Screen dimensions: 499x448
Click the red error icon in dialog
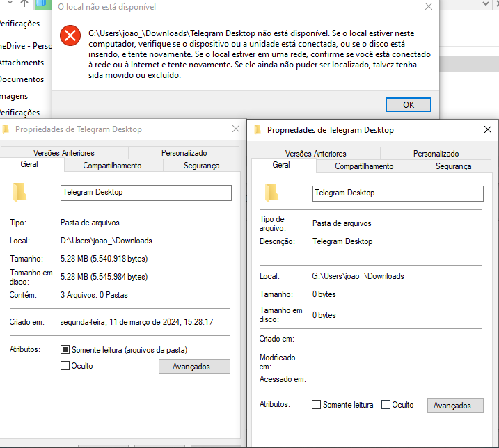click(x=70, y=35)
